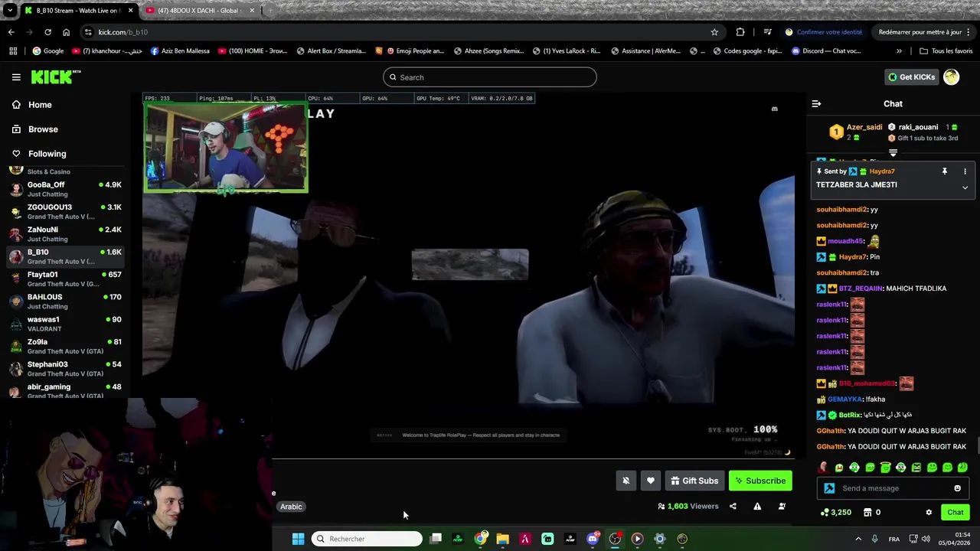Show more bookmarks chevron
980x551 pixels.
pos(899,51)
